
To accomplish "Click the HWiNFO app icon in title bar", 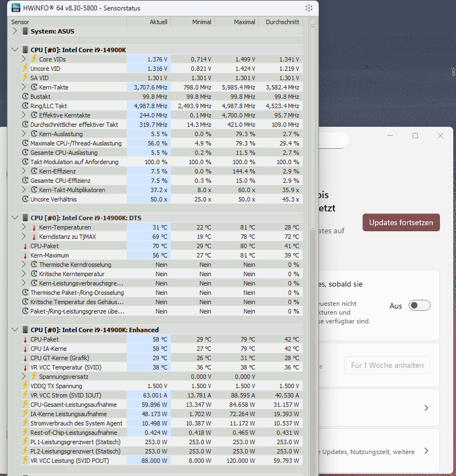I will [16, 8].
